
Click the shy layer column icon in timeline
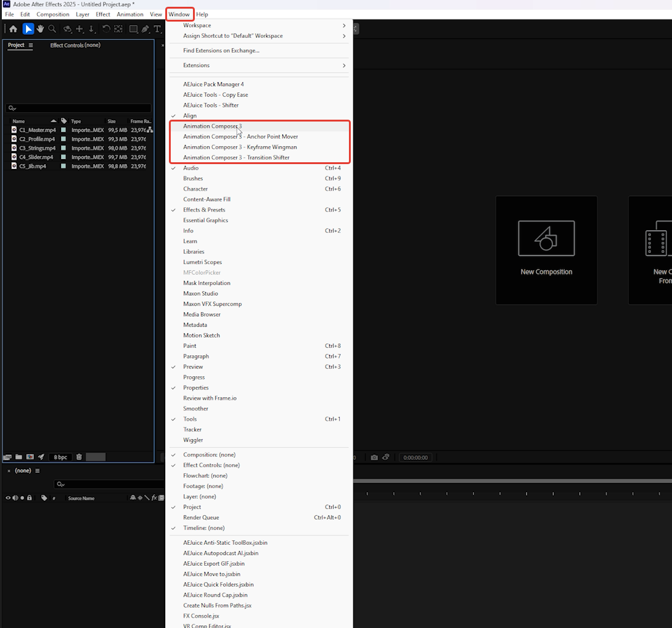(133, 498)
